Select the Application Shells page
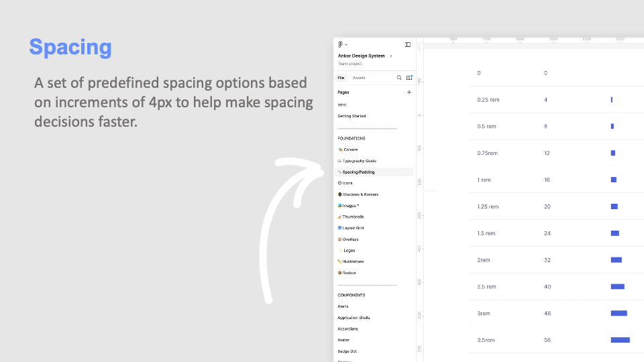Viewport: 644px width, 362px height. click(354, 318)
